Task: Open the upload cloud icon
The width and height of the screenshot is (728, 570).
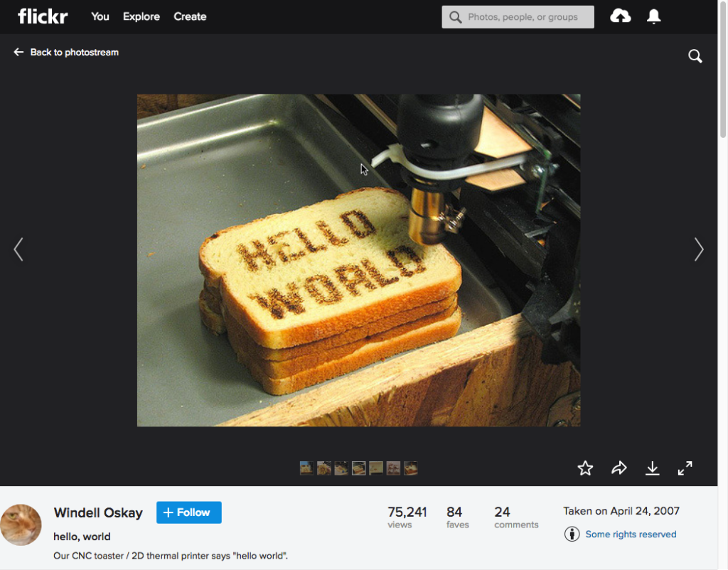Action: (621, 16)
